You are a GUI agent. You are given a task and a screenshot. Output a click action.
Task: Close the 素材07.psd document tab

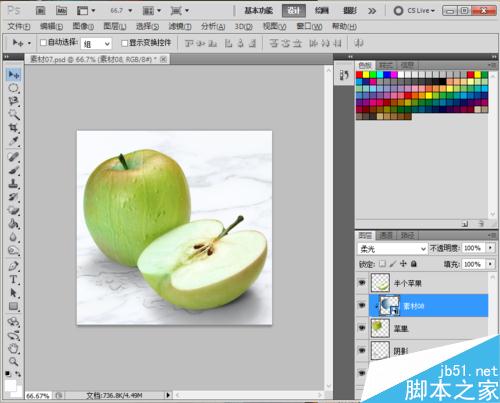[x=163, y=59]
